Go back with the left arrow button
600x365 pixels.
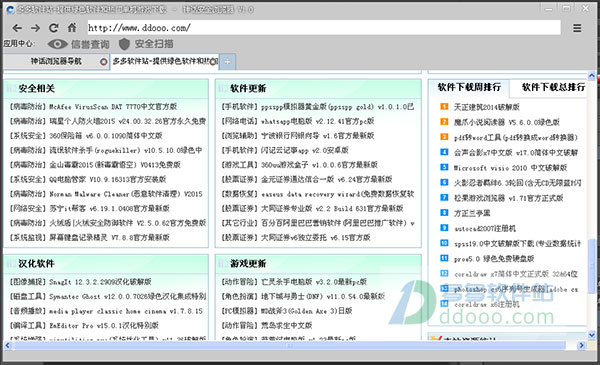coord(17,28)
